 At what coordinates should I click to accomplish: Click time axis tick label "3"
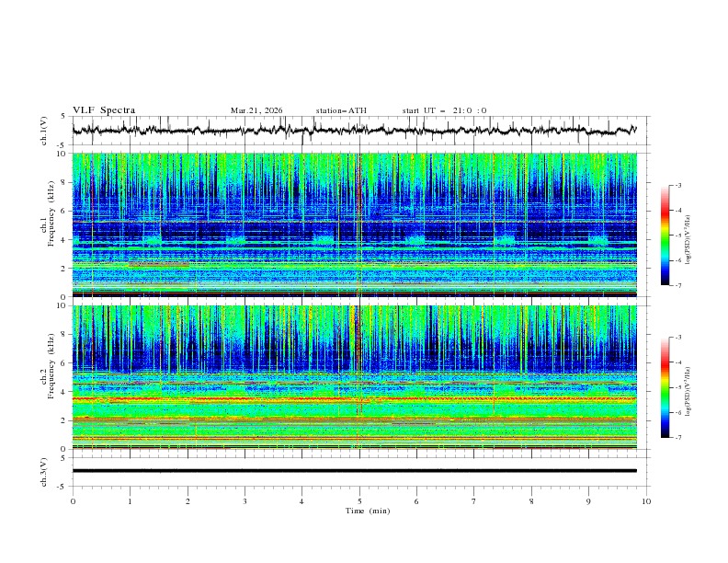(x=245, y=501)
